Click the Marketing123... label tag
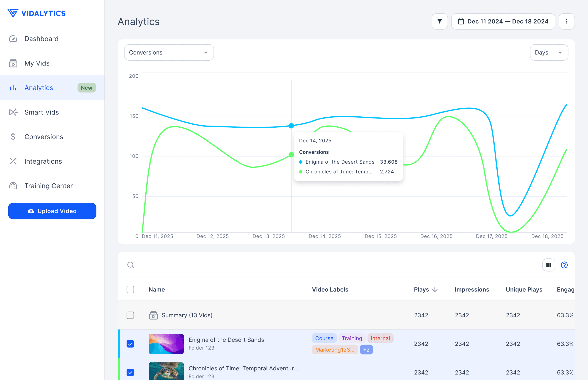Screen dimensions: 588x380 pyautogui.click(x=335, y=350)
